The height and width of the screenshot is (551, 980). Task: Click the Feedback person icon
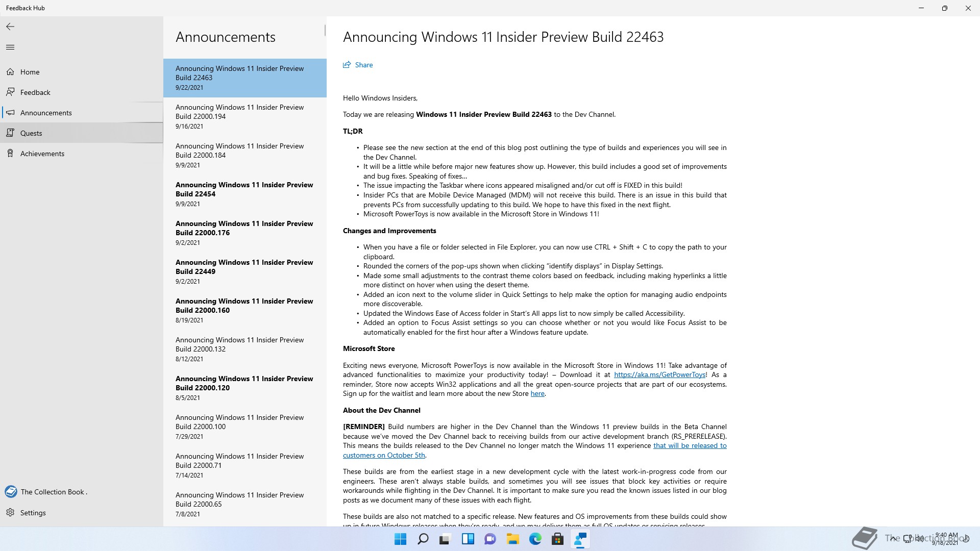point(10,92)
